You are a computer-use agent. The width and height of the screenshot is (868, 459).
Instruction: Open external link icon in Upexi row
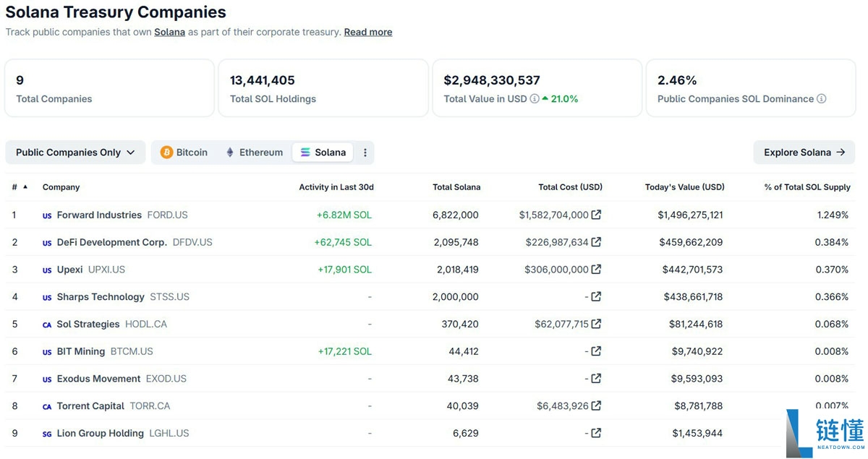coord(596,270)
